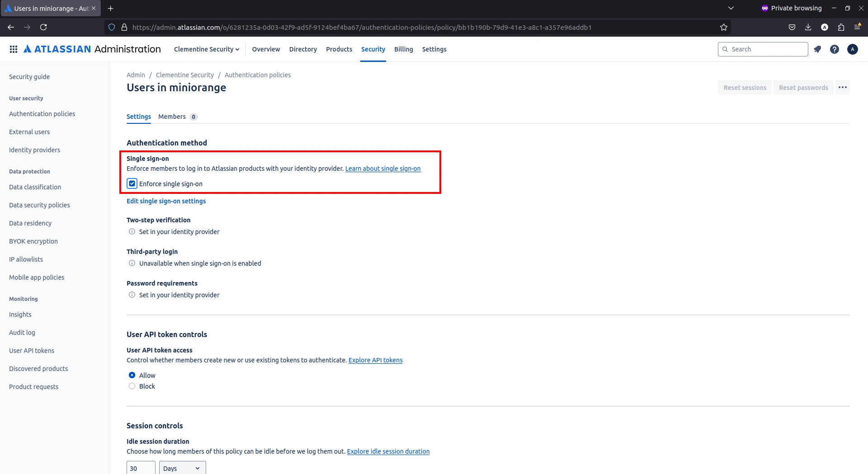
Task: Click the browser downloads icon
Action: [x=808, y=27]
